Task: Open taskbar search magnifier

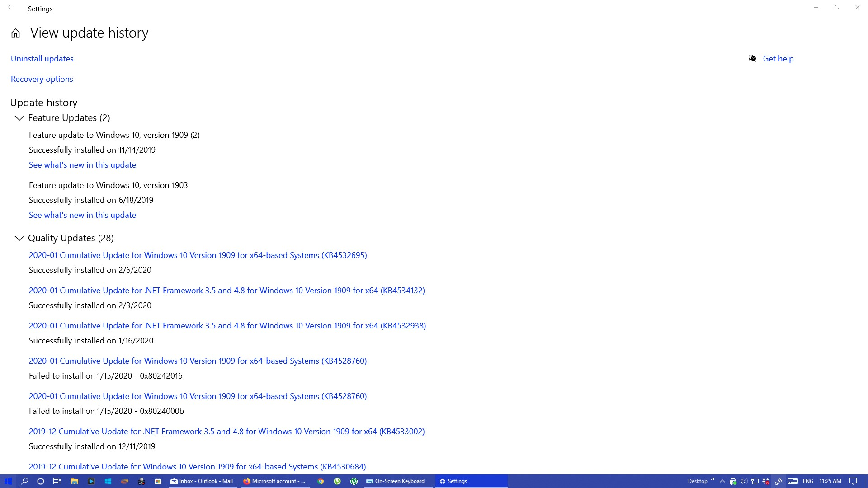Action: (x=25, y=481)
